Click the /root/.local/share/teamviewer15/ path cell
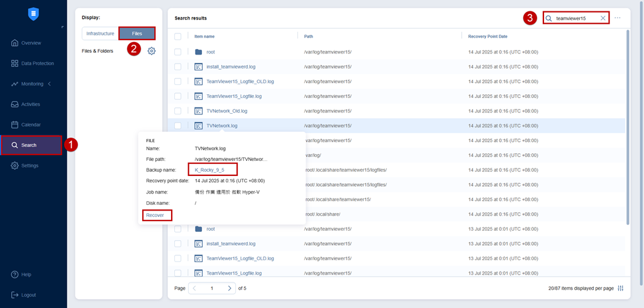 (x=337, y=199)
